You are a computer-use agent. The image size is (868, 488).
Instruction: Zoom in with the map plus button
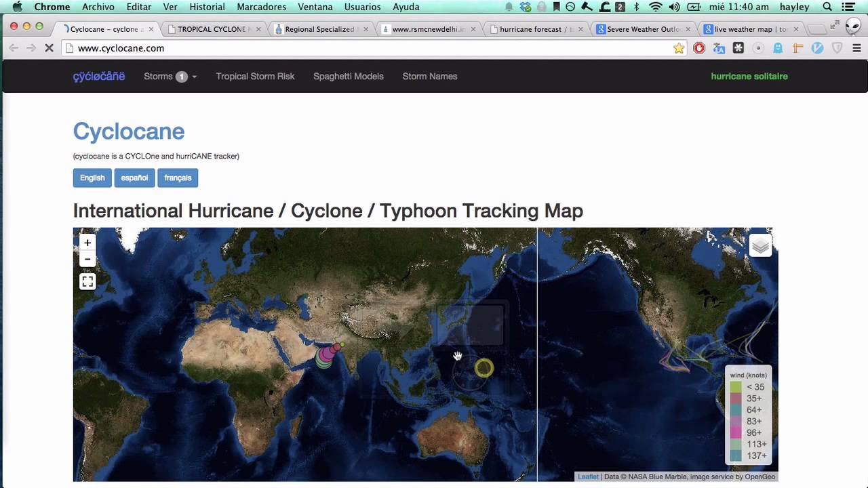(x=87, y=243)
